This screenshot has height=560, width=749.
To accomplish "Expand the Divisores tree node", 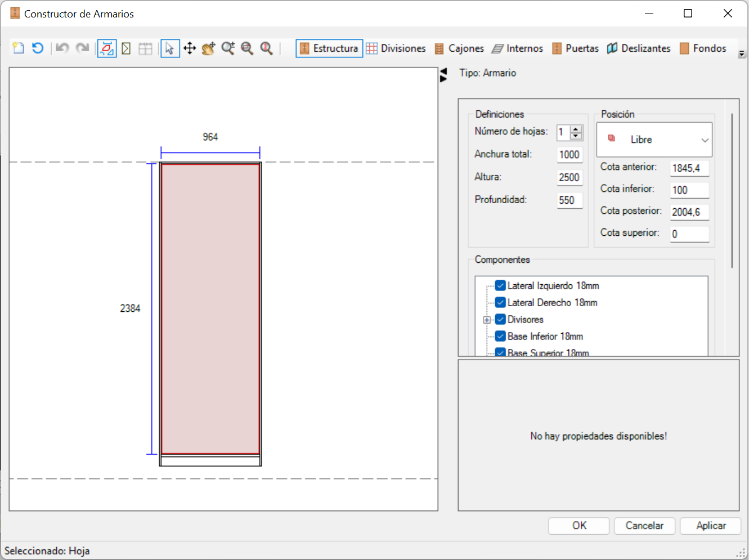I will (x=487, y=320).
